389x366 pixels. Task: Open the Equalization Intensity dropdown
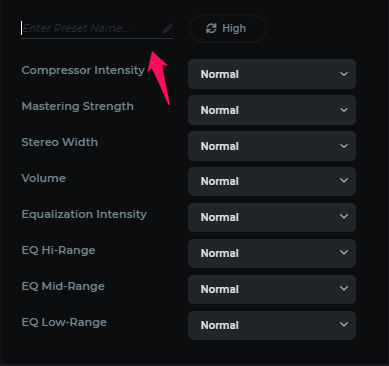pos(272,217)
